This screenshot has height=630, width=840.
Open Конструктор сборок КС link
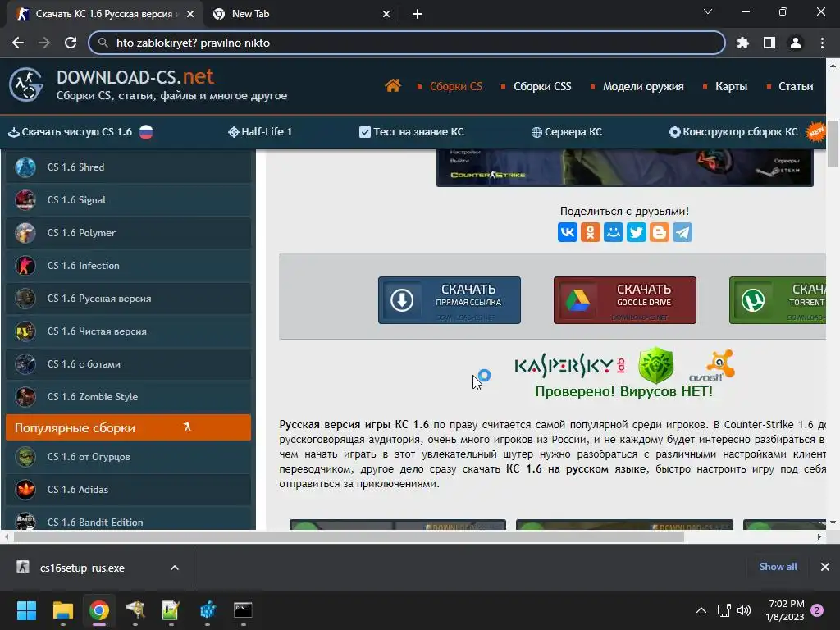(733, 132)
